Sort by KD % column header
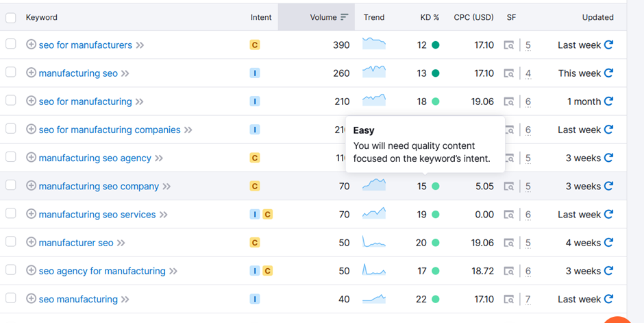644x323 pixels. point(430,17)
